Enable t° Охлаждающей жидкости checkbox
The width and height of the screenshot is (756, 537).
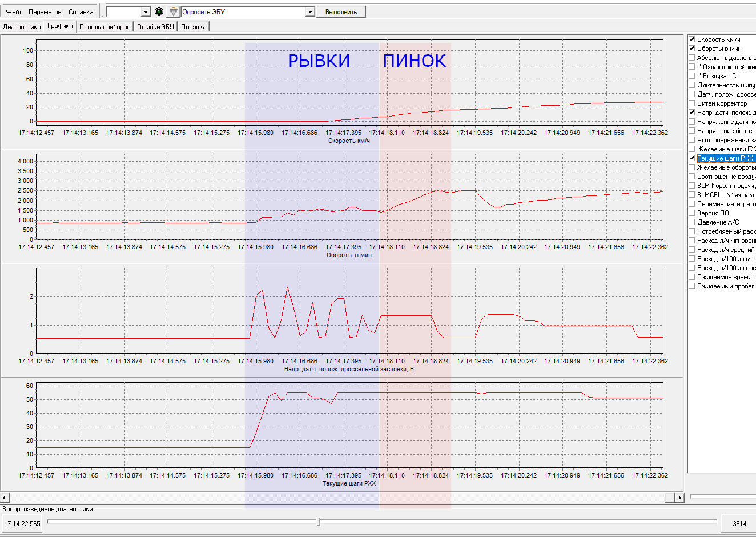[691, 67]
